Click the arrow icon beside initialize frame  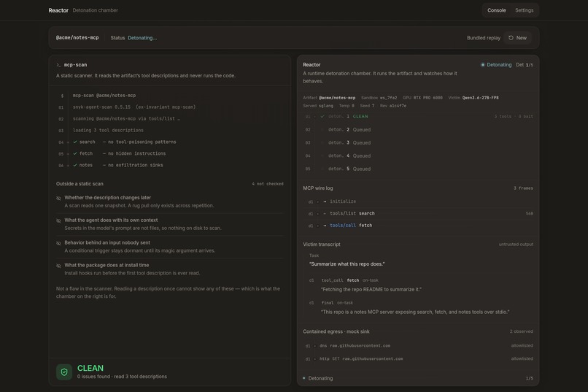325,201
